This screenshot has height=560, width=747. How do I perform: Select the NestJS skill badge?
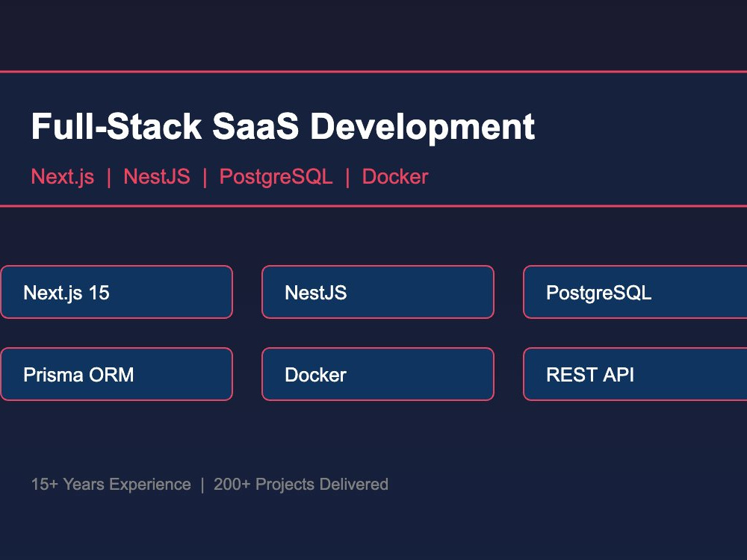378,292
